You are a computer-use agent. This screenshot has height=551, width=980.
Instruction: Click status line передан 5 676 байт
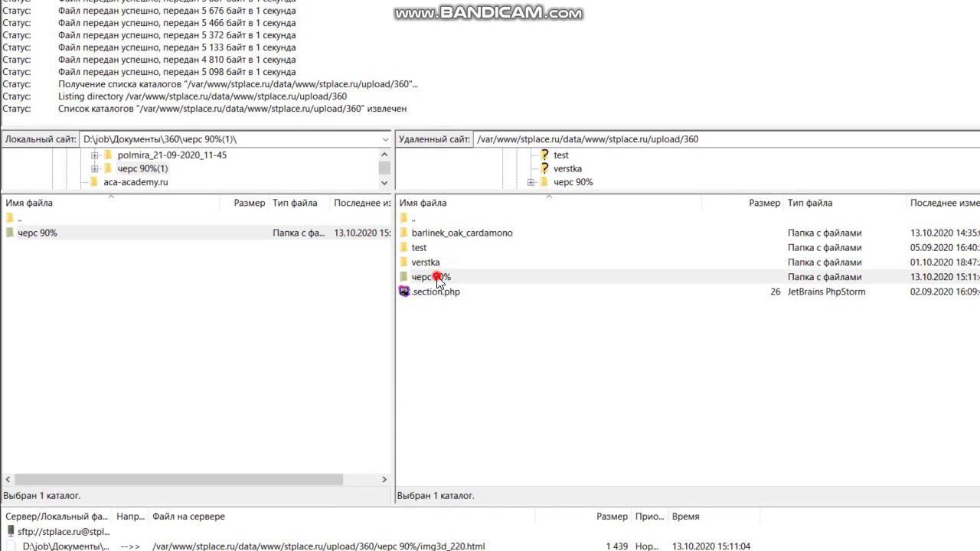point(177,11)
